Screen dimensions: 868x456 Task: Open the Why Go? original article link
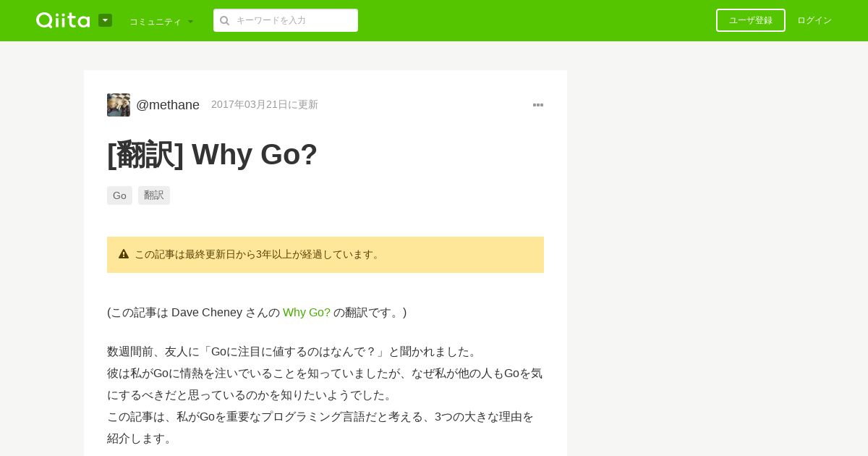(x=307, y=313)
